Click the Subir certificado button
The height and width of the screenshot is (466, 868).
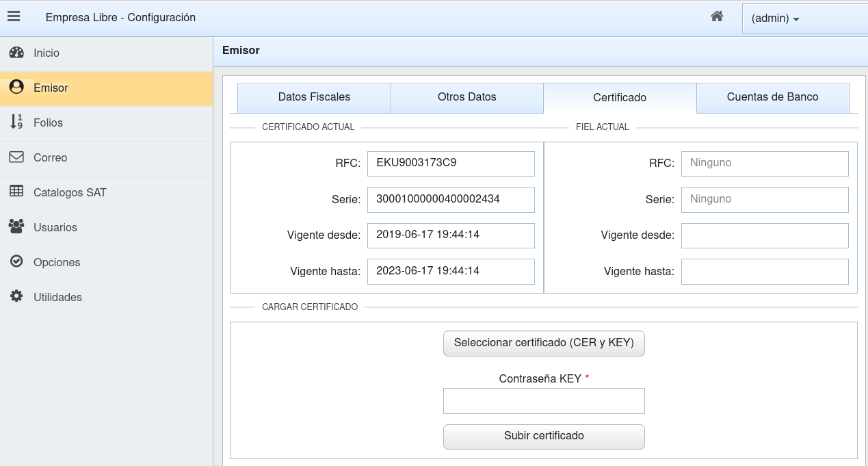point(544,437)
